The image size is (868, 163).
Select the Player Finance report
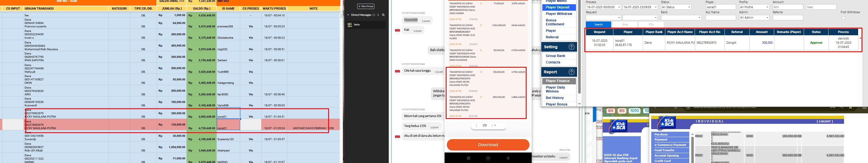point(559,81)
